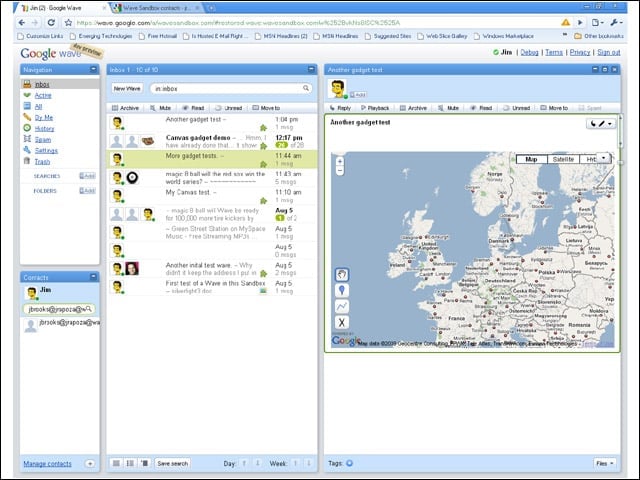The height and width of the screenshot is (480, 640).
Task: Open the Active waves view
Action: 43,95
